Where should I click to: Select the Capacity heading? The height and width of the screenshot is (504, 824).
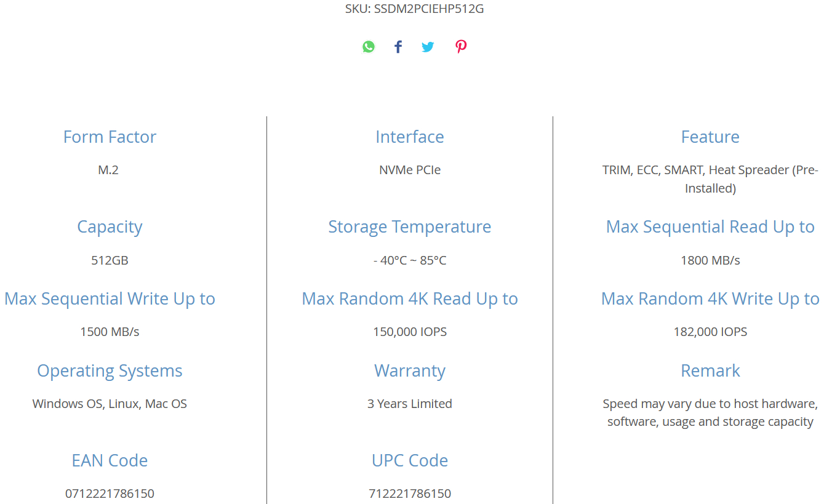tap(110, 227)
